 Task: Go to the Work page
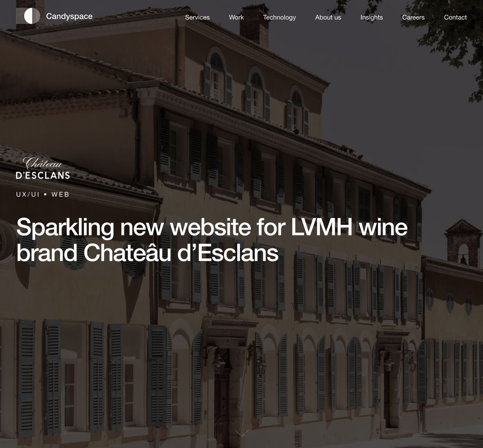pos(236,17)
